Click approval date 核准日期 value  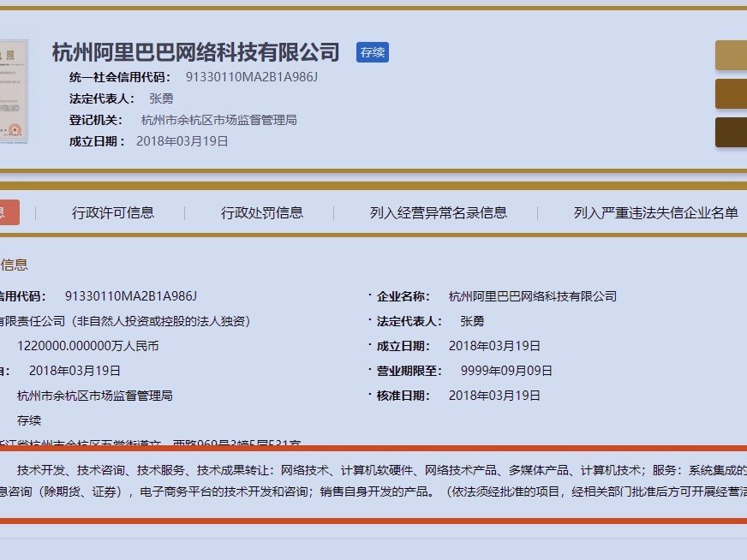(x=495, y=396)
